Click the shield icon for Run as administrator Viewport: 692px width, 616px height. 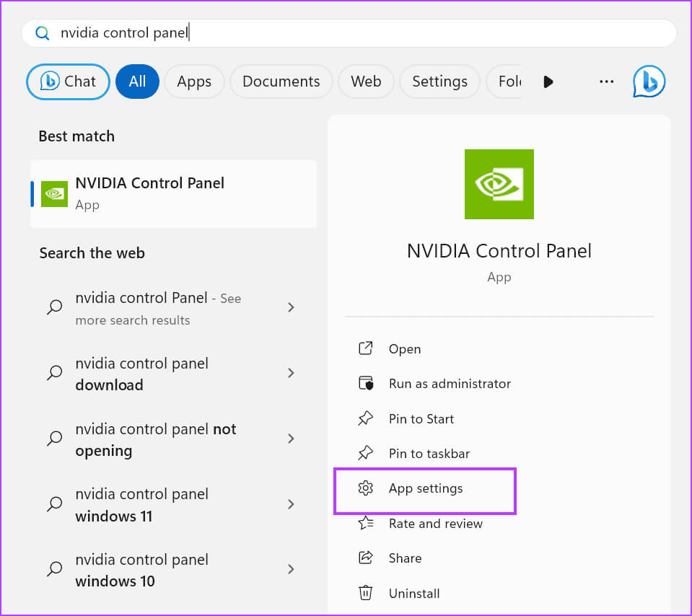pyautogui.click(x=365, y=383)
